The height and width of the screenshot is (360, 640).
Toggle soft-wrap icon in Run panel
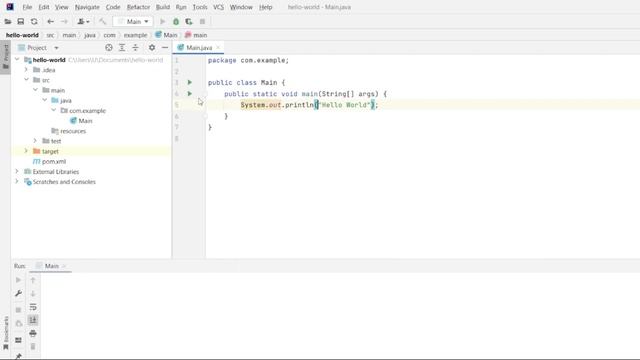pyautogui.click(x=33, y=307)
